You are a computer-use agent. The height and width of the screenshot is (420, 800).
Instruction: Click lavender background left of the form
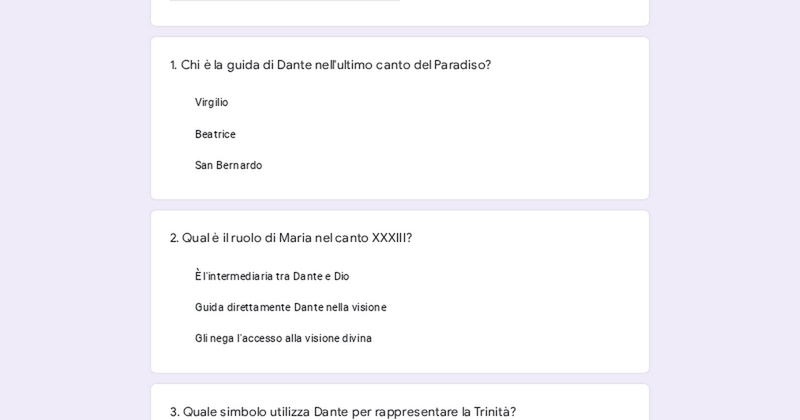pyautogui.click(x=75, y=210)
